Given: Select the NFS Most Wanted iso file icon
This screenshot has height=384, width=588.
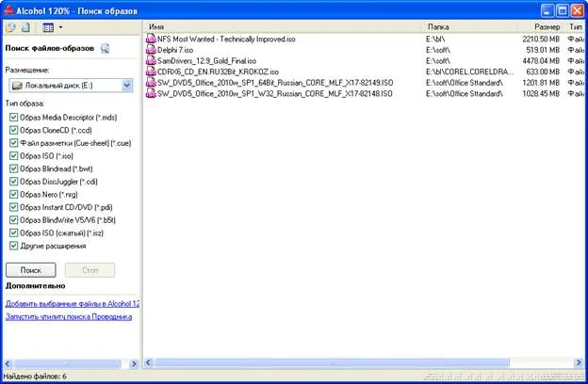Looking at the screenshot, I should [151, 39].
